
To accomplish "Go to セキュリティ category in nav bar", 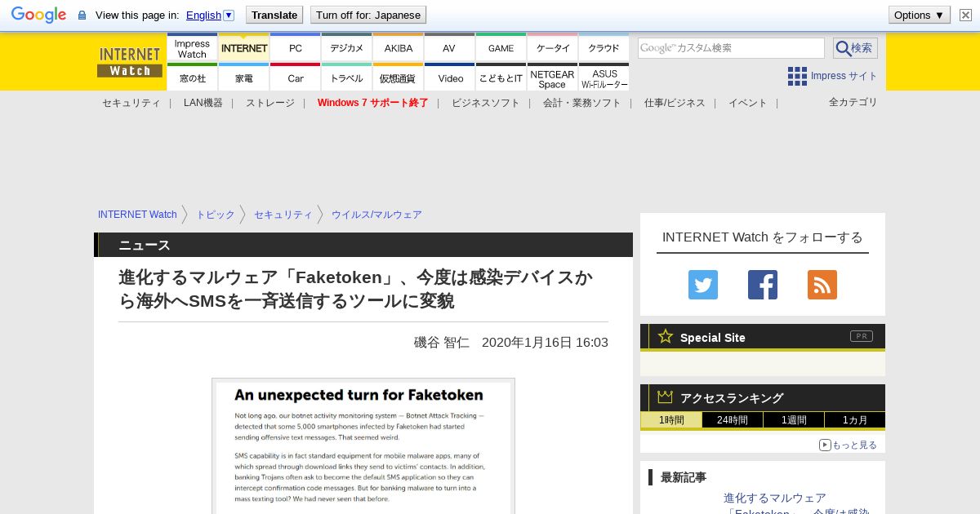I will coord(131,103).
